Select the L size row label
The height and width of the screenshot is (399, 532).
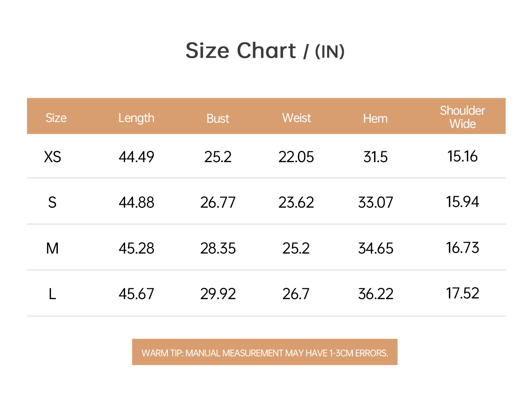(52, 294)
